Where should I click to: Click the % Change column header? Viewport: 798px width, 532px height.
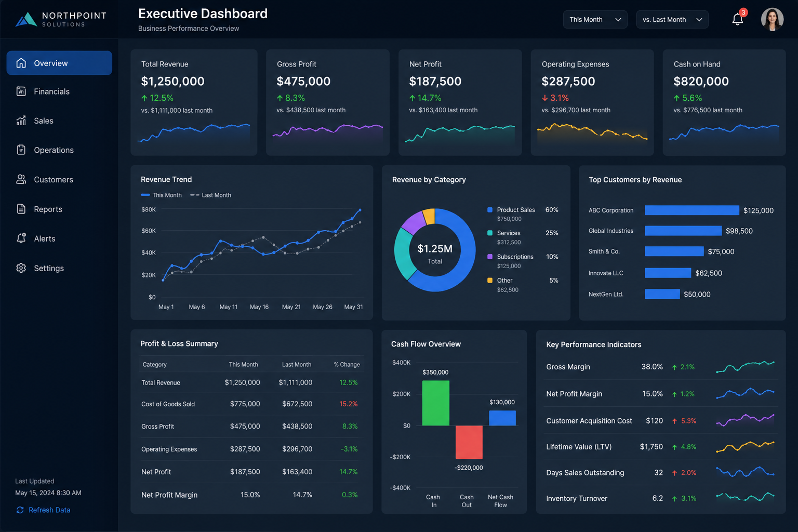(347, 365)
